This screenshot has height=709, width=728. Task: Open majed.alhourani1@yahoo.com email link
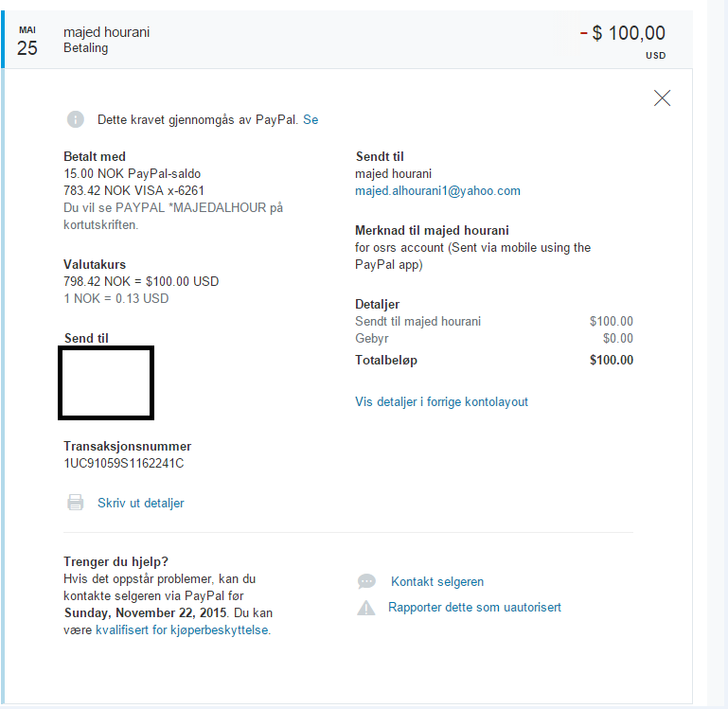(437, 191)
